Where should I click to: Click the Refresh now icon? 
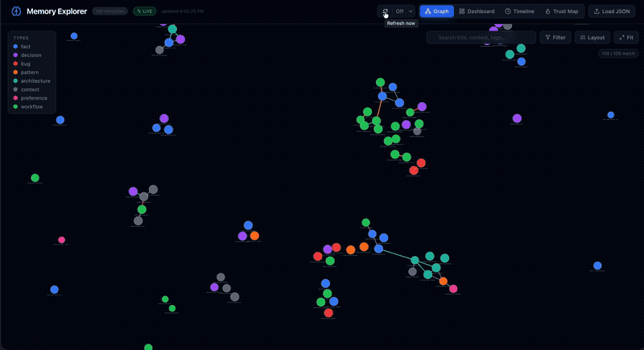pyautogui.click(x=385, y=11)
